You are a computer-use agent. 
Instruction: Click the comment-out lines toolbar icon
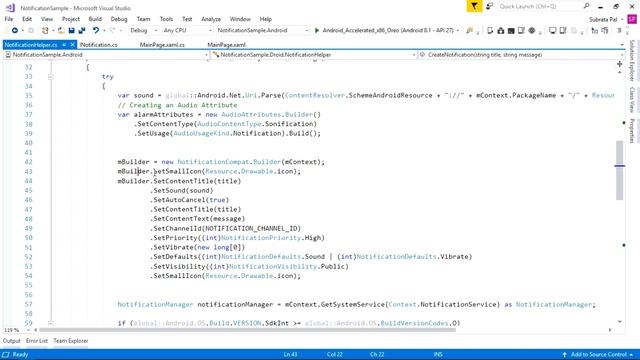coord(595,31)
